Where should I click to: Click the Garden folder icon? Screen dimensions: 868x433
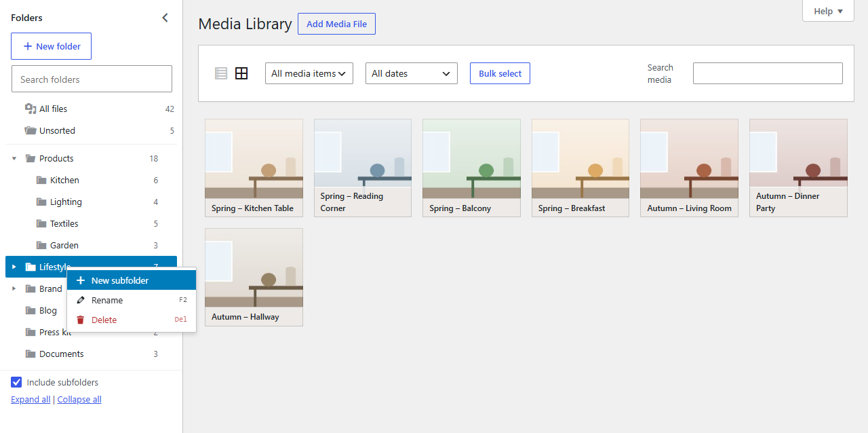41,246
